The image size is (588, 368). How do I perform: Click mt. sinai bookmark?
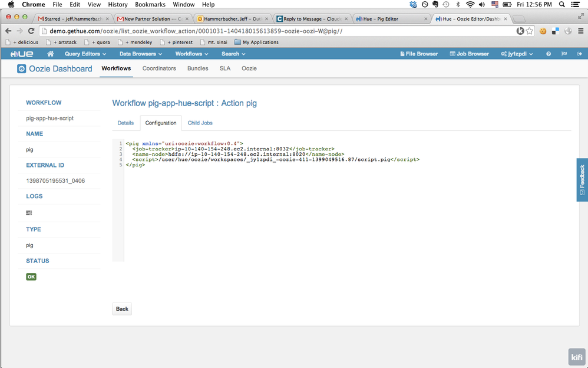(214, 42)
